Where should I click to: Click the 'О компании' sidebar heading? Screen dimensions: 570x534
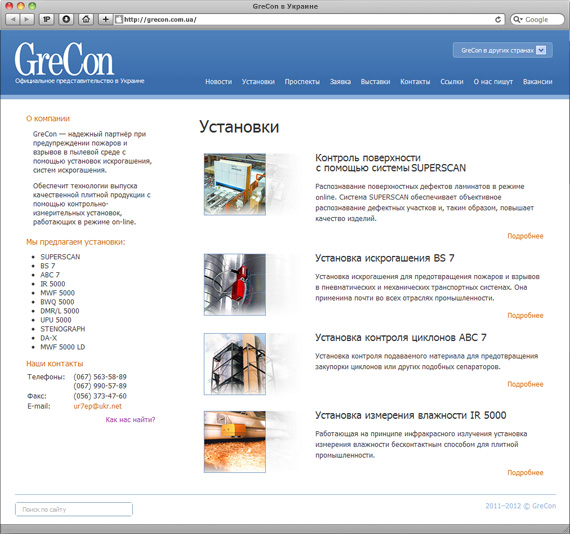(x=48, y=119)
